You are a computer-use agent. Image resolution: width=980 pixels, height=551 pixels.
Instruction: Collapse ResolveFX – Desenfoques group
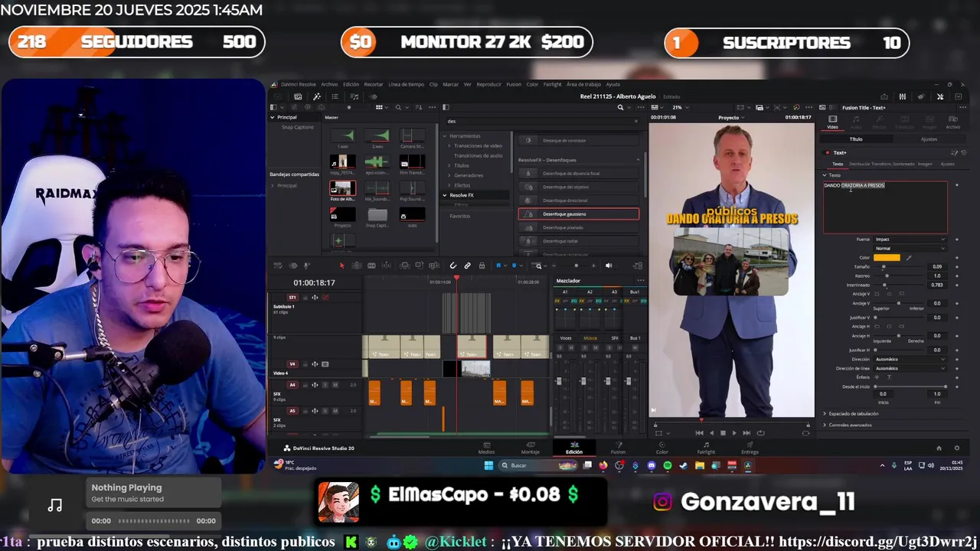(x=638, y=160)
